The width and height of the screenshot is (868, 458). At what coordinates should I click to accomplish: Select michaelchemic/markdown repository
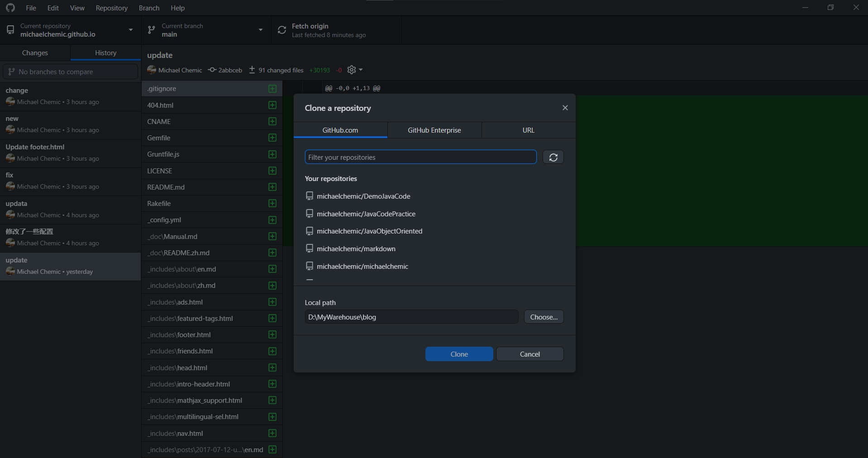(434, 248)
